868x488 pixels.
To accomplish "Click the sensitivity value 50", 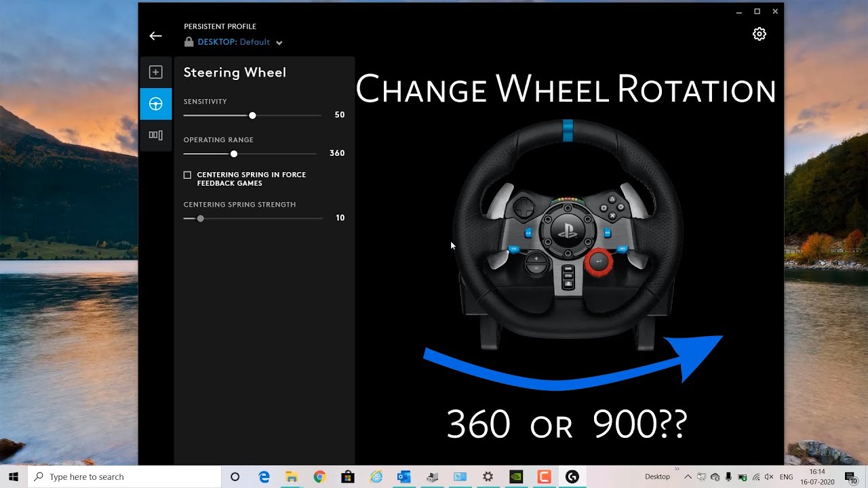I will pyautogui.click(x=340, y=115).
